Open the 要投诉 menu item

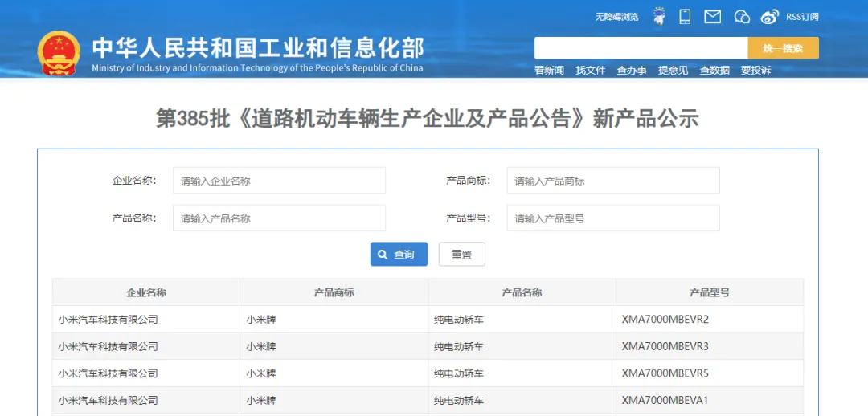tap(755, 70)
